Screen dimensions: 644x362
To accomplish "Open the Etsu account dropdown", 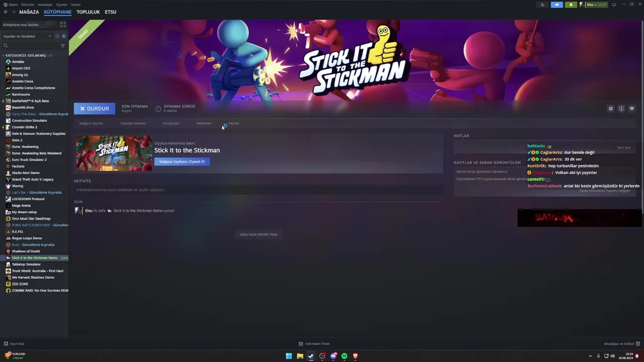I will point(594,5).
